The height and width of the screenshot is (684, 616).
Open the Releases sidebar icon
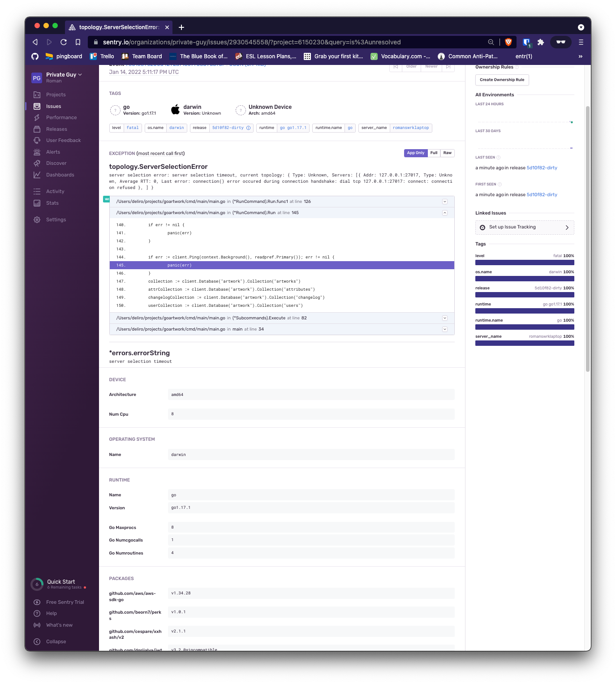click(37, 129)
